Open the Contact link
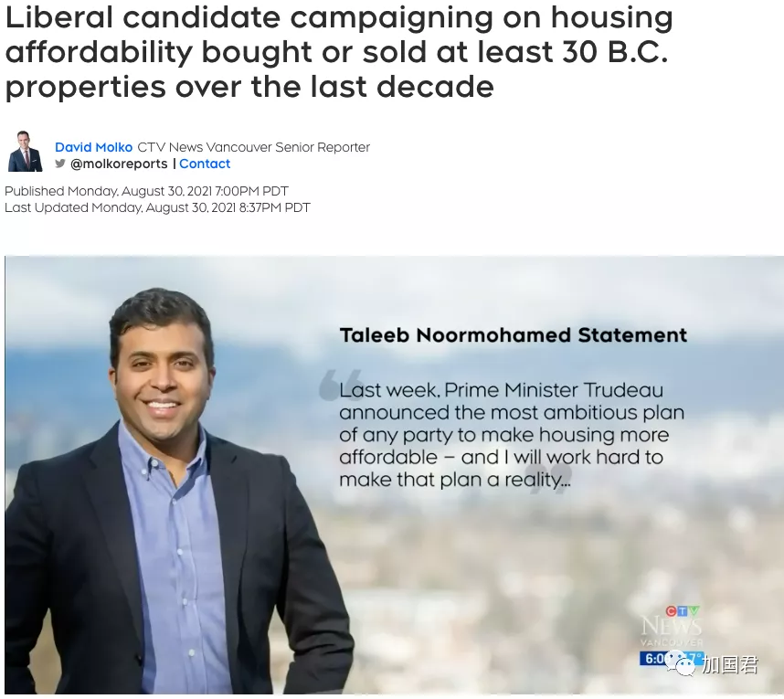Viewport: 784px width, 699px height. tap(205, 164)
